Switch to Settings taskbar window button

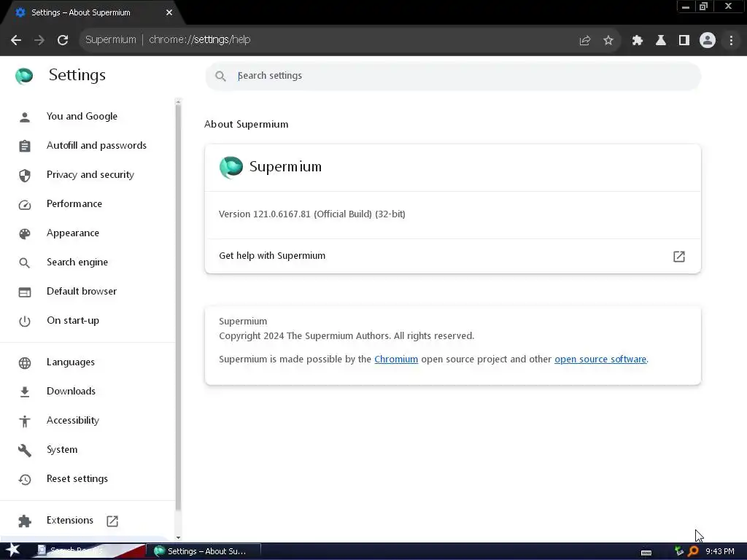click(x=204, y=551)
